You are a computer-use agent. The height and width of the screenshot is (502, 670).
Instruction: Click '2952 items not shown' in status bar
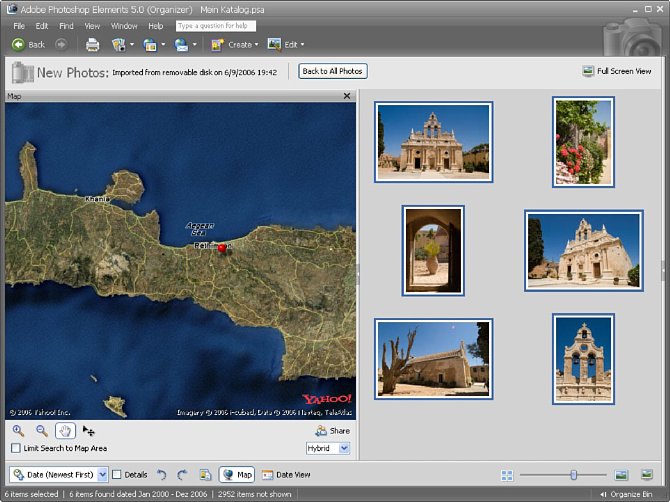pos(254,494)
